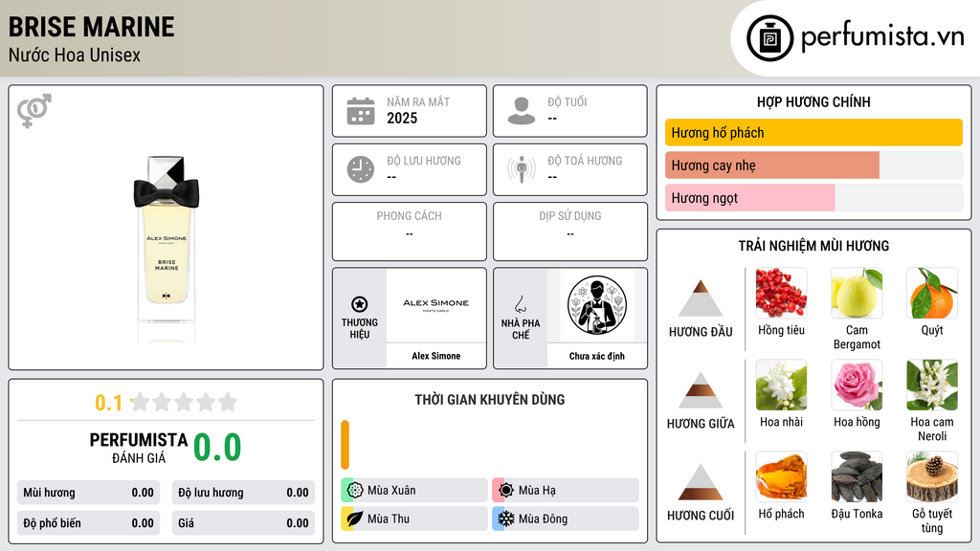
Task: Open the Gỗ tuyết tùng note image
Action: click(932, 476)
